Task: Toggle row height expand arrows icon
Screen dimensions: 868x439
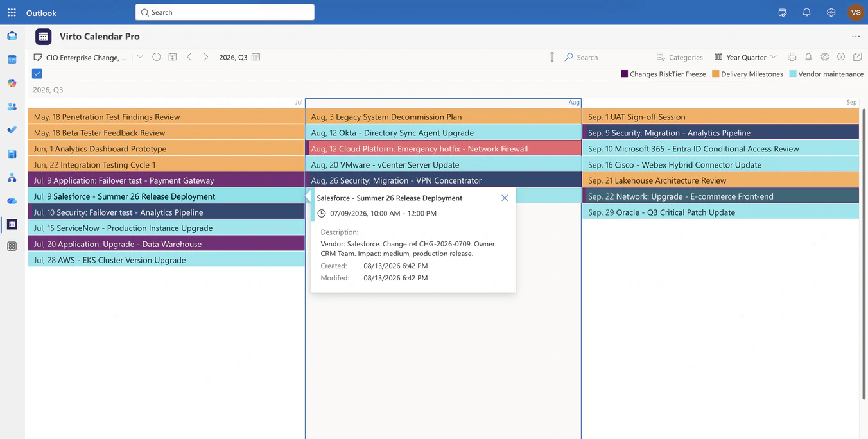Action: click(x=552, y=57)
